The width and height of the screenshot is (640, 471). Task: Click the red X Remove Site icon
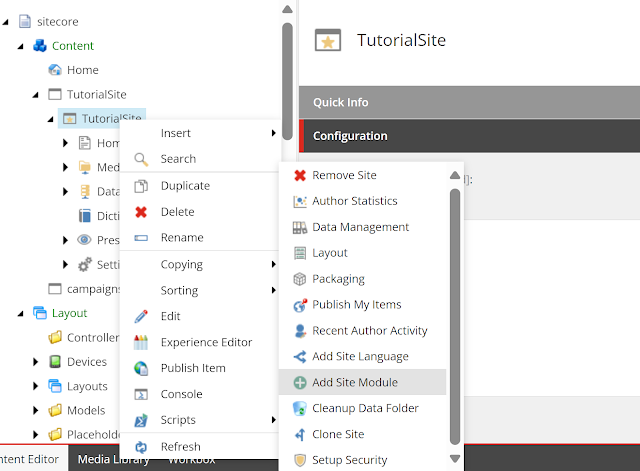tap(300, 176)
